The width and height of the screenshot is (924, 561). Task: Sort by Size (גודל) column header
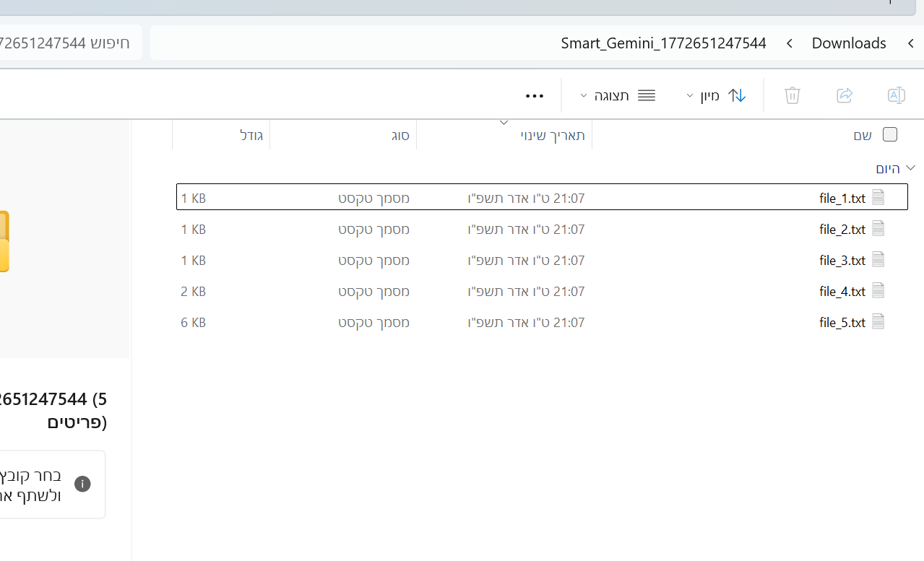tap(251, 135)
